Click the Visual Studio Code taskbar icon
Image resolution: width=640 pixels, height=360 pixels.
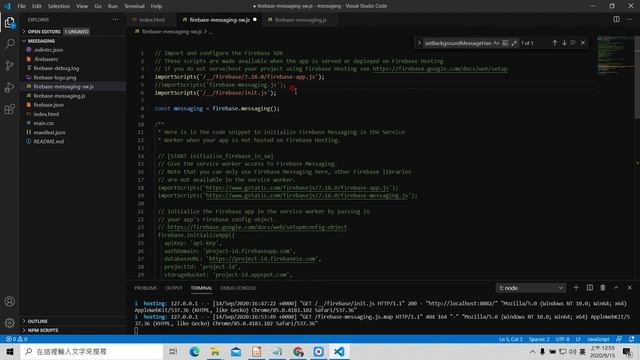click(339, 351)
